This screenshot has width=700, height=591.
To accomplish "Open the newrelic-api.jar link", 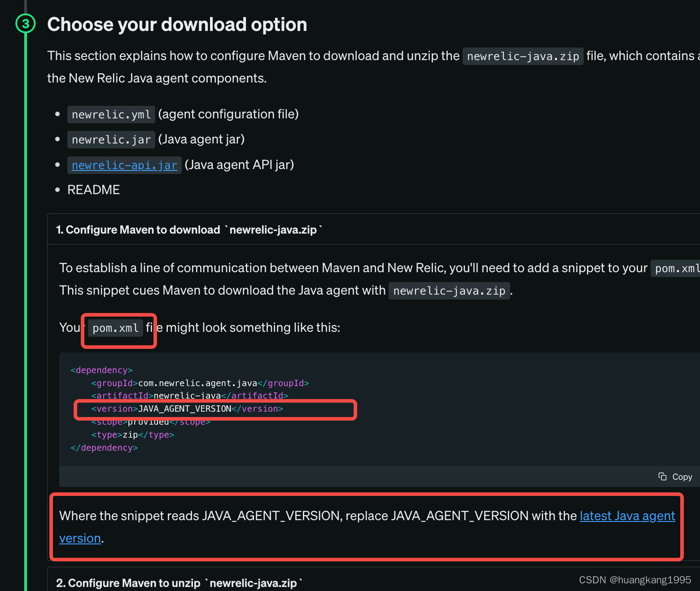I will [124, 165].
